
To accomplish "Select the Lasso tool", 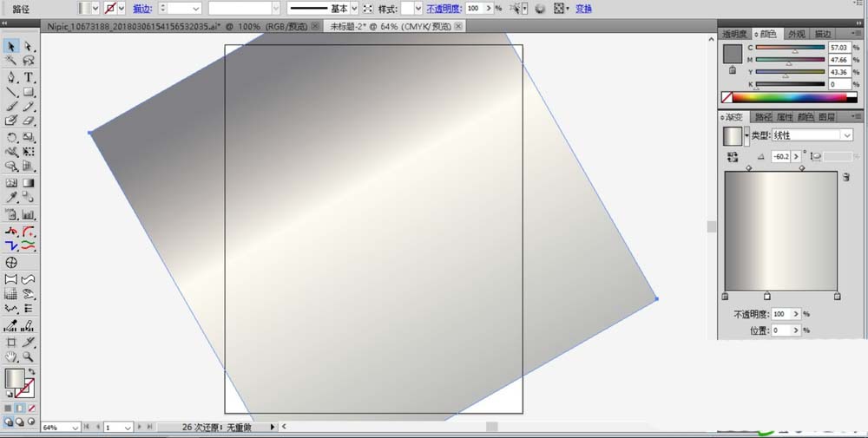I will click(x=29, y=61).
